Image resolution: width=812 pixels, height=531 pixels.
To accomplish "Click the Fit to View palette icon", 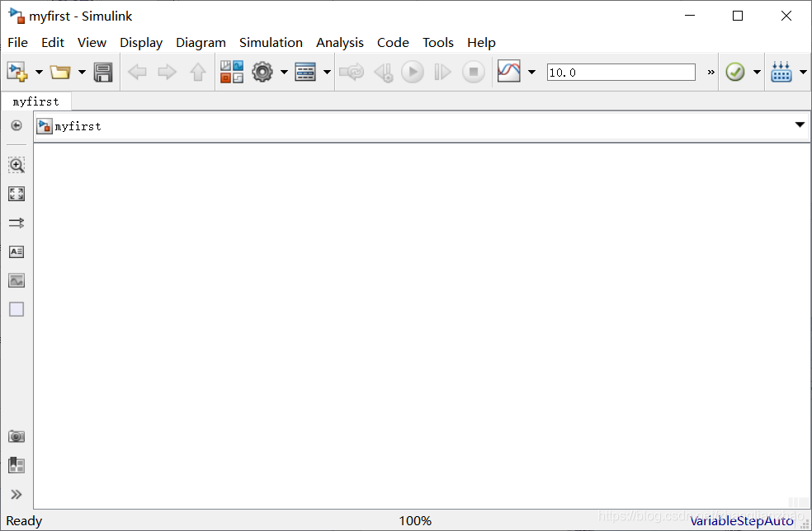I will 17,194.
